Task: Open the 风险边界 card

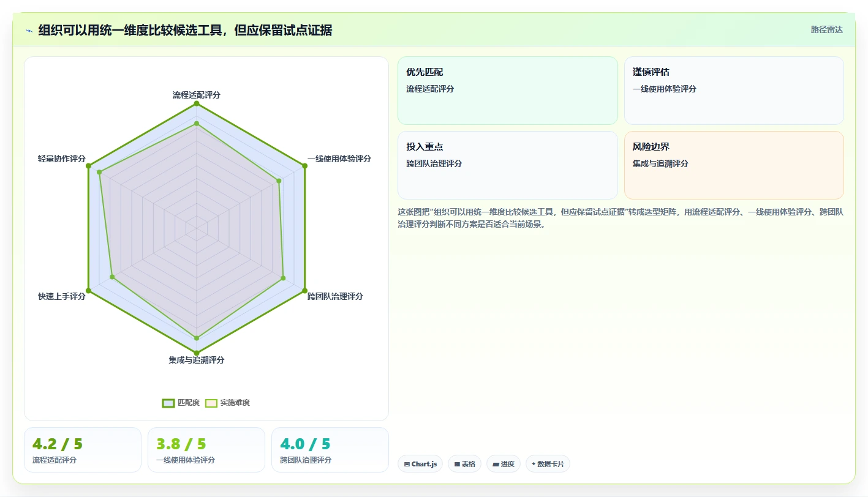Action: 734,165
